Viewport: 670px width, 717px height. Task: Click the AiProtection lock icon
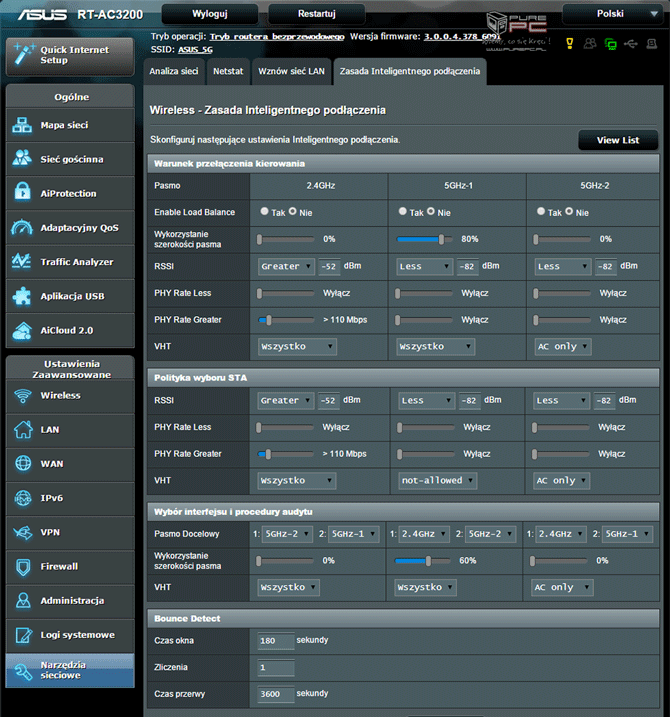click(23, 194)
